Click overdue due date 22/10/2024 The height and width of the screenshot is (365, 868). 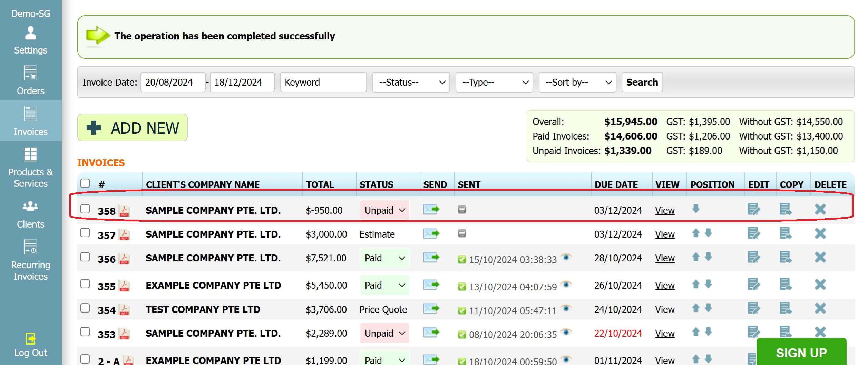pyautogui.click(x=618, y=334)
